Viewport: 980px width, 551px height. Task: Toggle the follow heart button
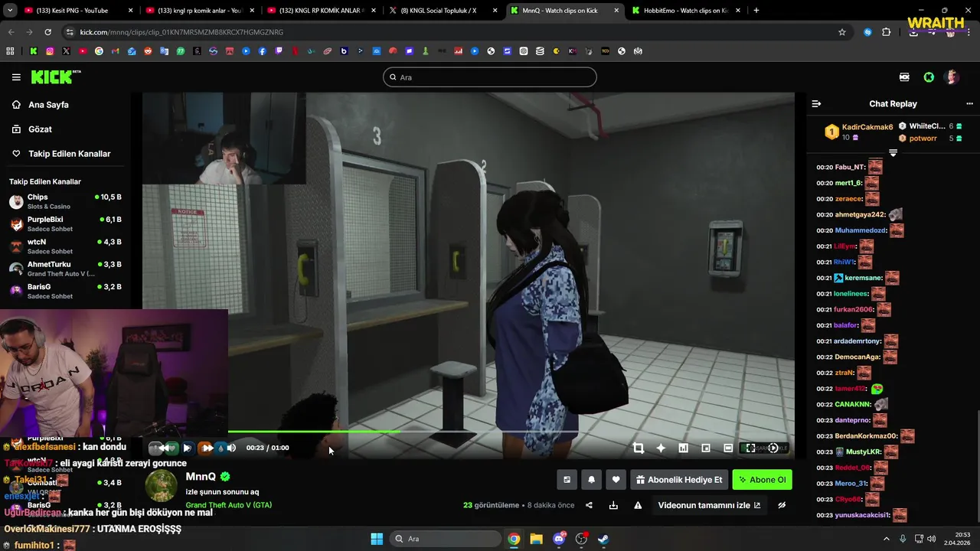point(616,480)
